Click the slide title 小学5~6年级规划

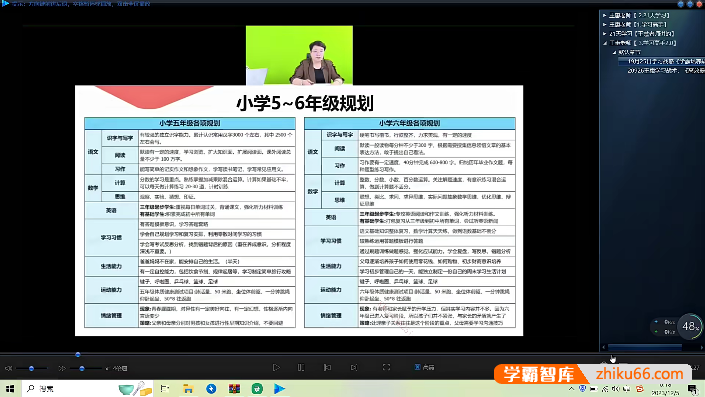click(305, 103)
